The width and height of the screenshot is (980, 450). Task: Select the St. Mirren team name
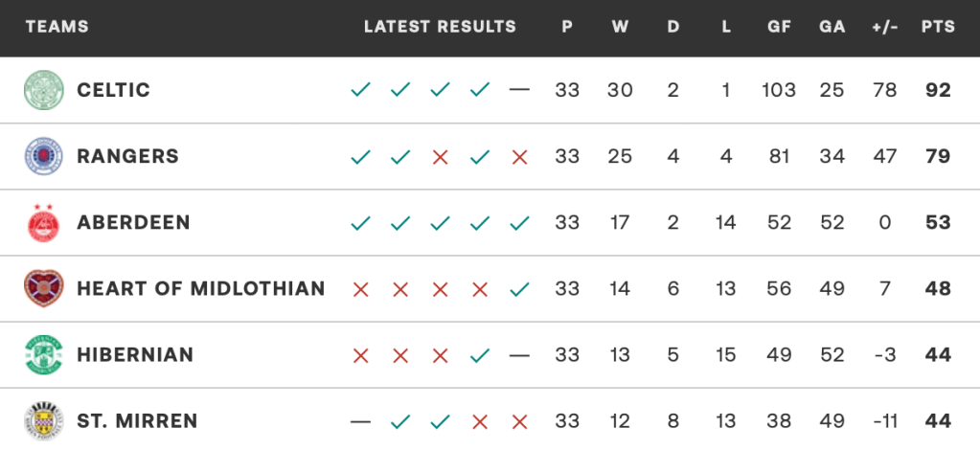(x=137, y=420)
